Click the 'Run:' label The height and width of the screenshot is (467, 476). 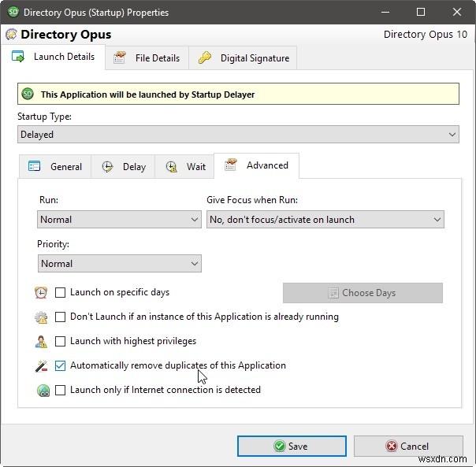(49, 200)
